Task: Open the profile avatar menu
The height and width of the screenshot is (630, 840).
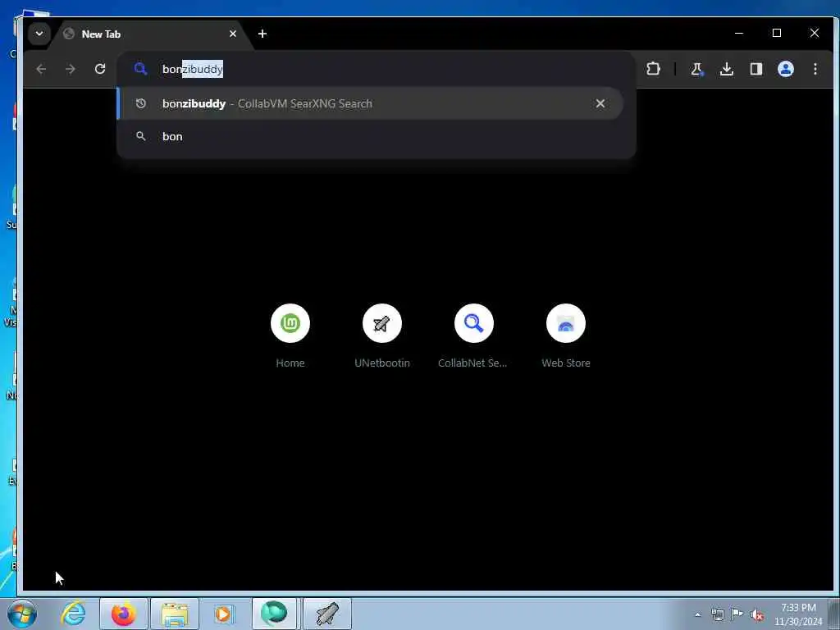Action: [785, 69]
